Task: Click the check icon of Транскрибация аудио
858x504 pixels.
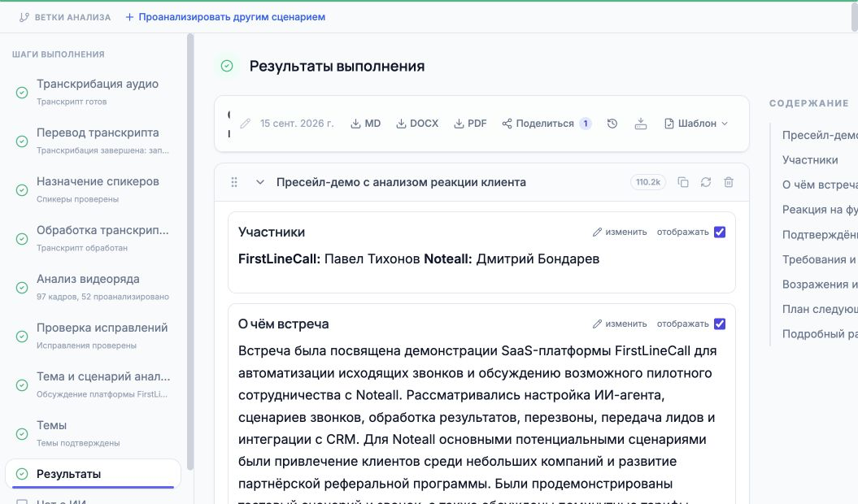Action: (22, 93)
